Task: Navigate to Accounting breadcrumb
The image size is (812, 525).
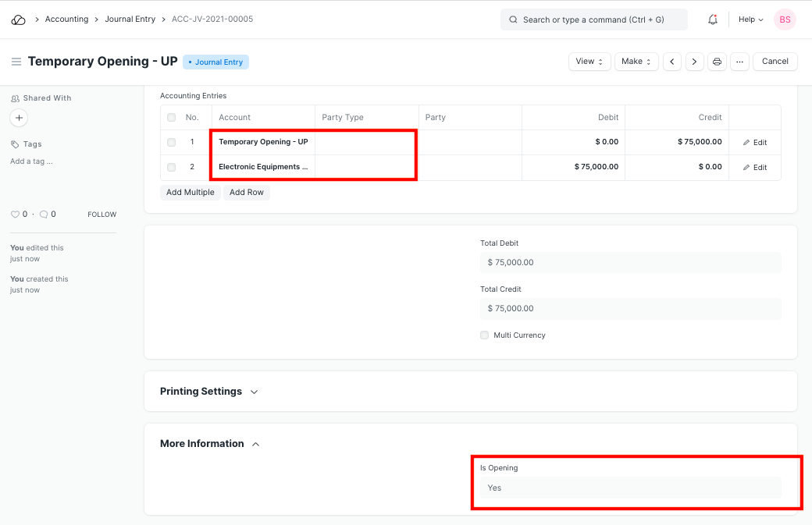Action: tap(66, 20)
